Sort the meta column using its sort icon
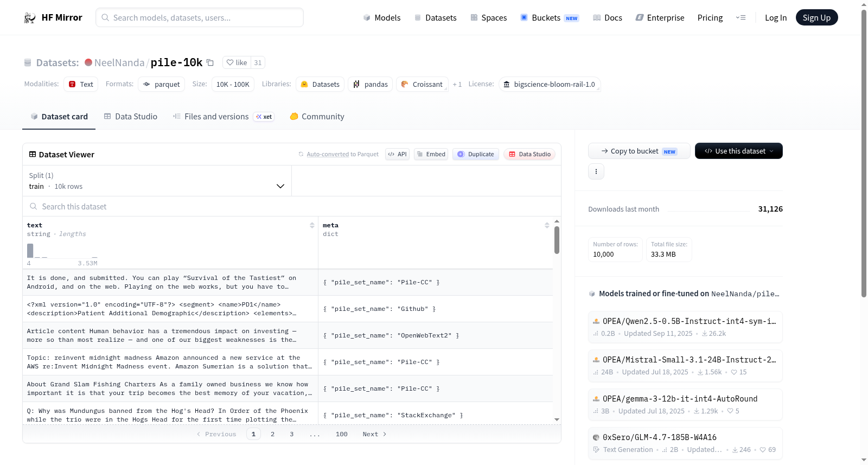This screenshot has height=465, width=868. pyautogui.click(x=547, y=225)
